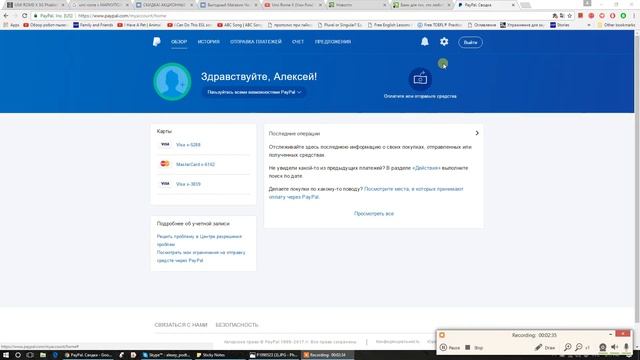Open the ИСТОРИЯ navigation tab
Screen dimensions: 640x360
coord(209,42)
